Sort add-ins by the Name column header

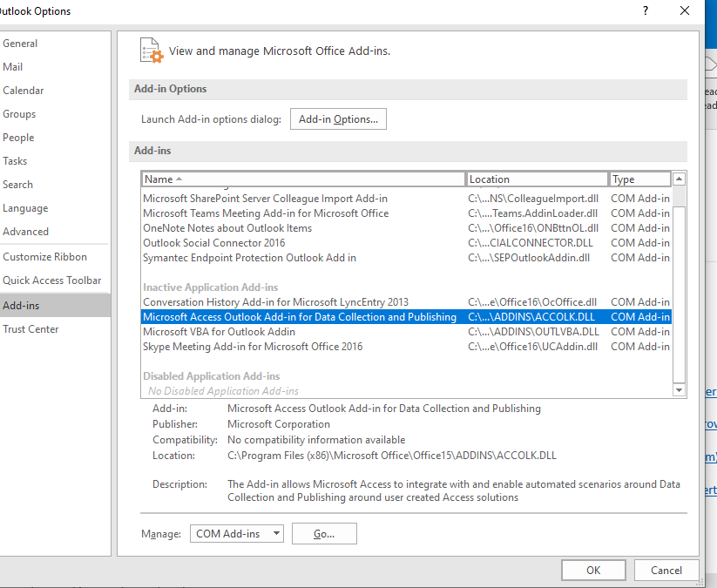[303, 179]
